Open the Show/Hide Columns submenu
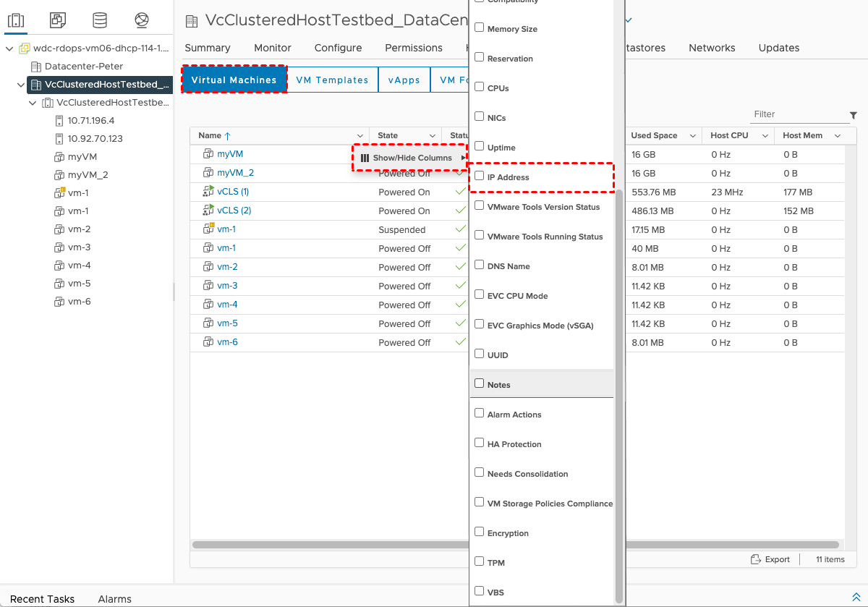The width and height of the screenshot is (868, 607). (411, 158)
